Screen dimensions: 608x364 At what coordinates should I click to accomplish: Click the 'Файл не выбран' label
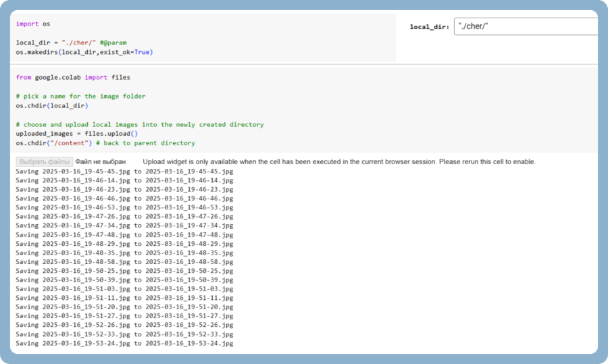pos(101,162)
